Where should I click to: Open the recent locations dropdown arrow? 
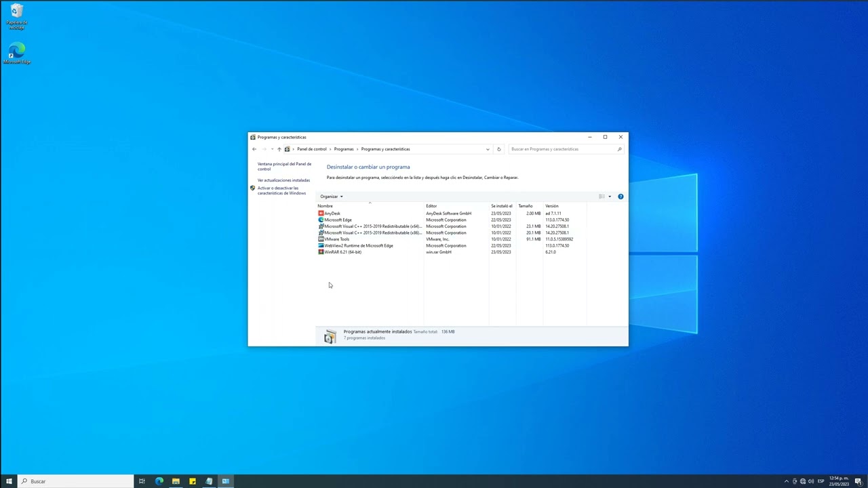[272, 149]
